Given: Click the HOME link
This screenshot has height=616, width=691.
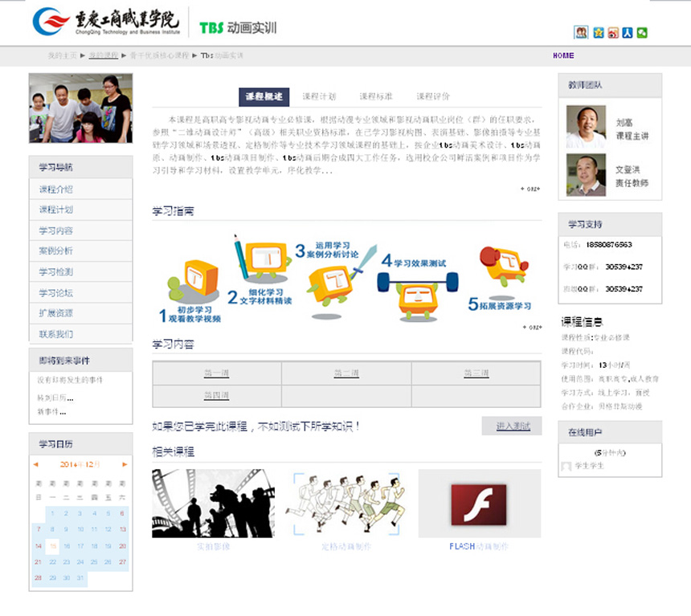Looking at the screenshot, I should coord(563,56).
